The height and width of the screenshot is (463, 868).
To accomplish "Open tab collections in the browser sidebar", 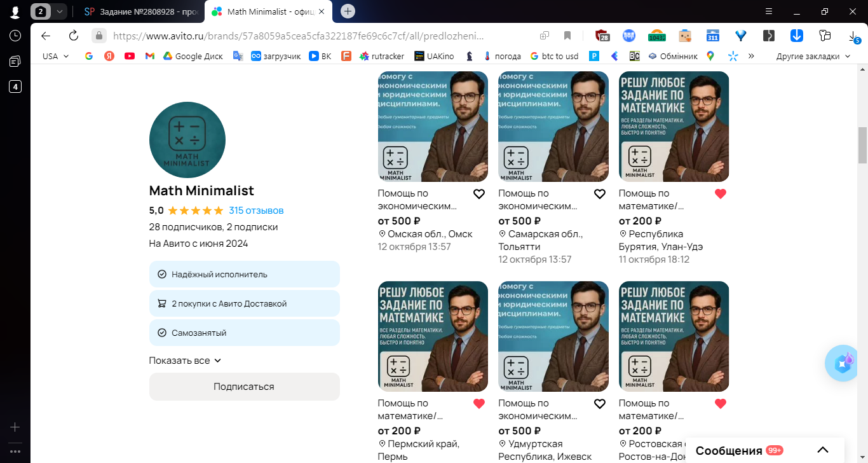I will pos(15,61).
